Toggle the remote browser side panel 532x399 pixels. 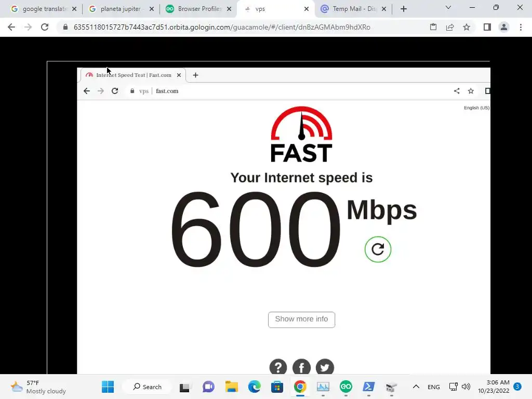pos(487,91)
